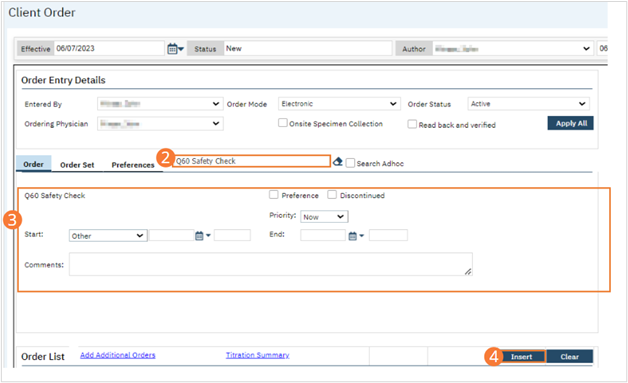628x383 pixels.
Task: Click the Start date input field
Action: click(x=172, y=235)
